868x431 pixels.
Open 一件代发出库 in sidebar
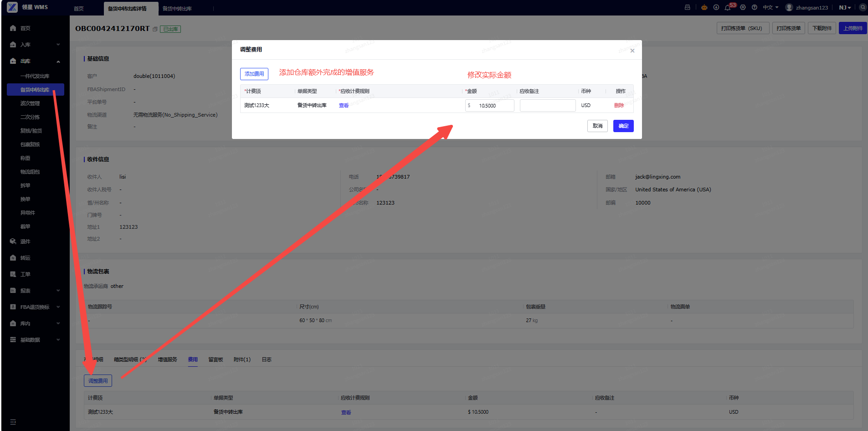click(35, 76)
